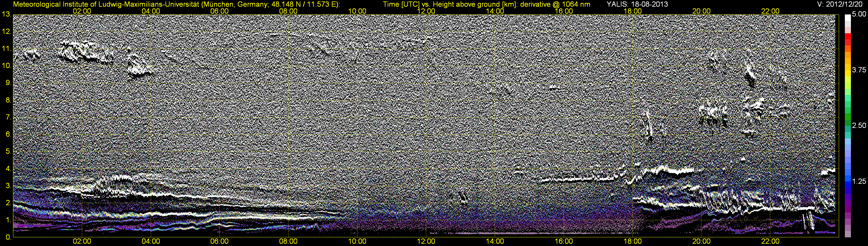Click the 20:00 tick label on lower time axis
Viewport: 868px width, 246px height.
click(x=701, y=242)
